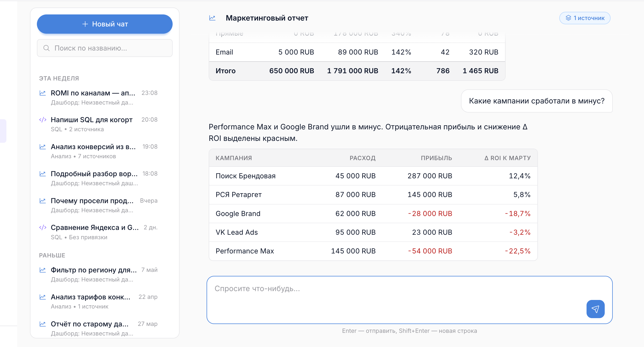Click chart icon beside Фильтр по региону

(43, 270)
